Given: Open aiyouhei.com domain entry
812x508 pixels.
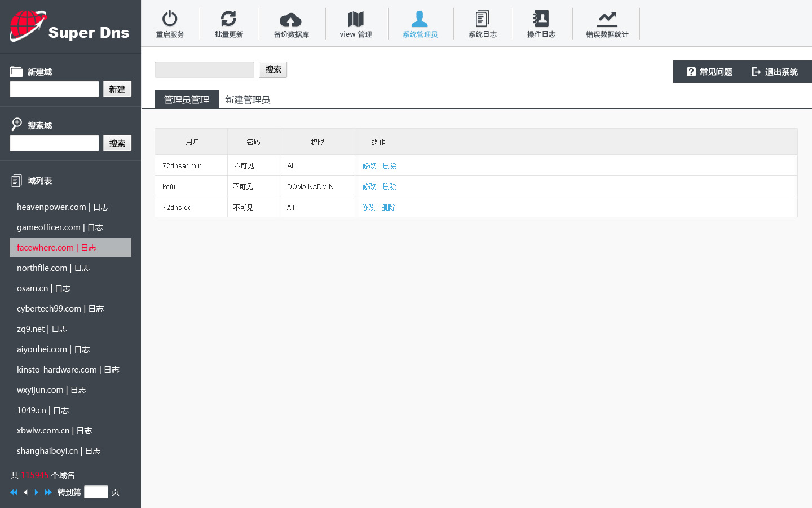Looking at the screenshot, I should click(x=42, y=349).
